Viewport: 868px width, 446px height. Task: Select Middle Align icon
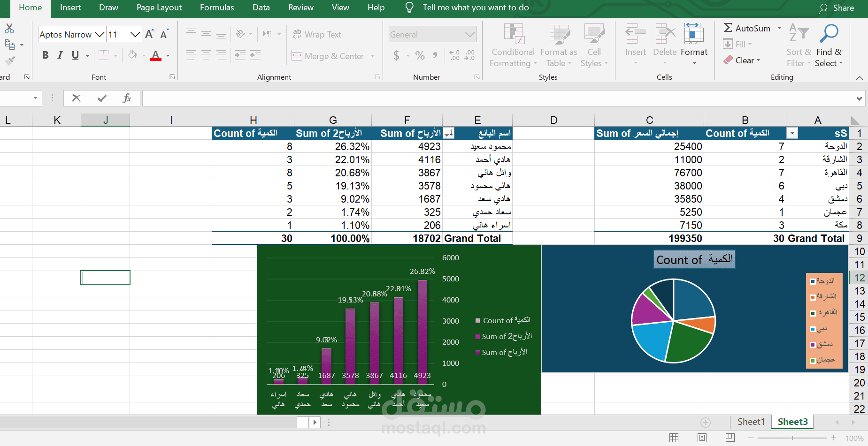tap(206, 33)
